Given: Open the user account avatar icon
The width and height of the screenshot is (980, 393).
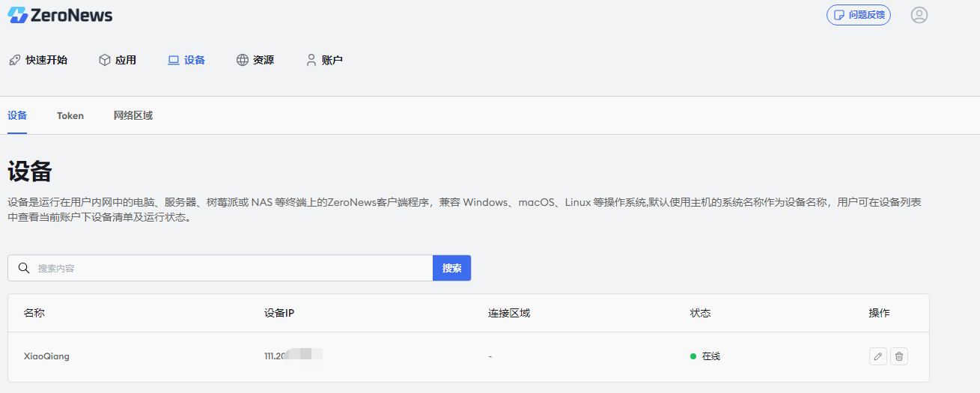Looking at the screenshot, I should (919, 15).
